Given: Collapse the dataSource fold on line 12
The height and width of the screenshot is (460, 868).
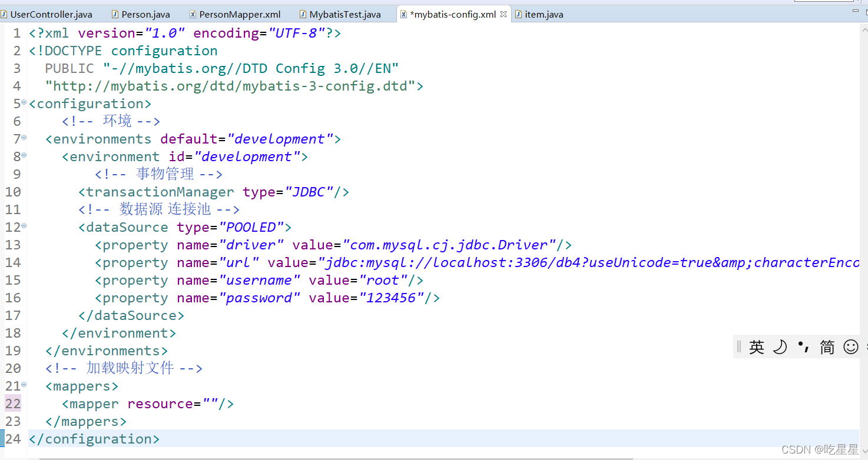Looking at the screenshot, I should [24, 226].
